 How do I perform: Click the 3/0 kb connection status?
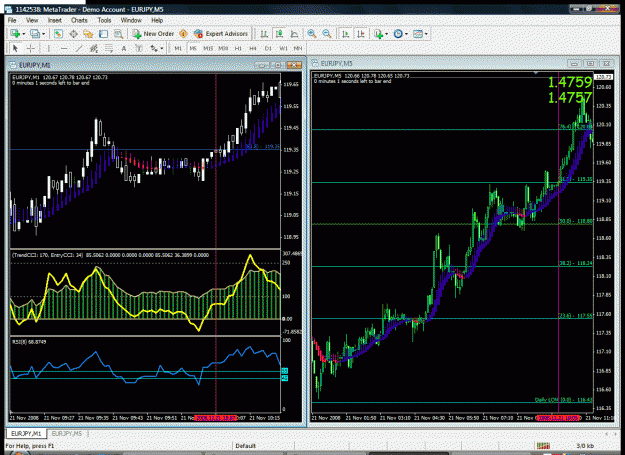point(585,446)
